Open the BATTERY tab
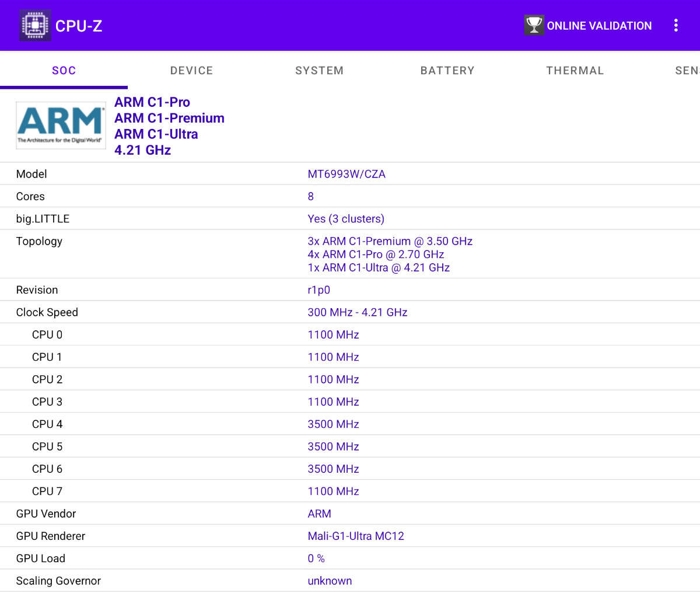The image size is (700, 593). point(447,71)
